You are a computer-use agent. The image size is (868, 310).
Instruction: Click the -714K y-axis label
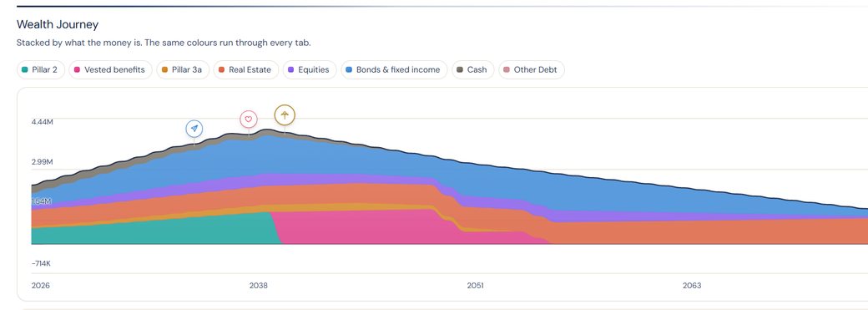[x=42, y=263]
